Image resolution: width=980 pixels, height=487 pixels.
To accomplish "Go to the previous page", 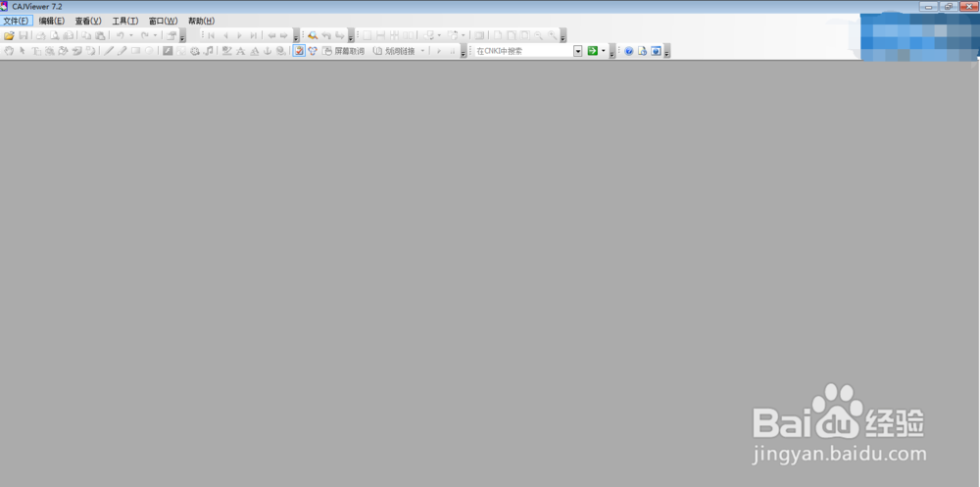I will 225,35.
